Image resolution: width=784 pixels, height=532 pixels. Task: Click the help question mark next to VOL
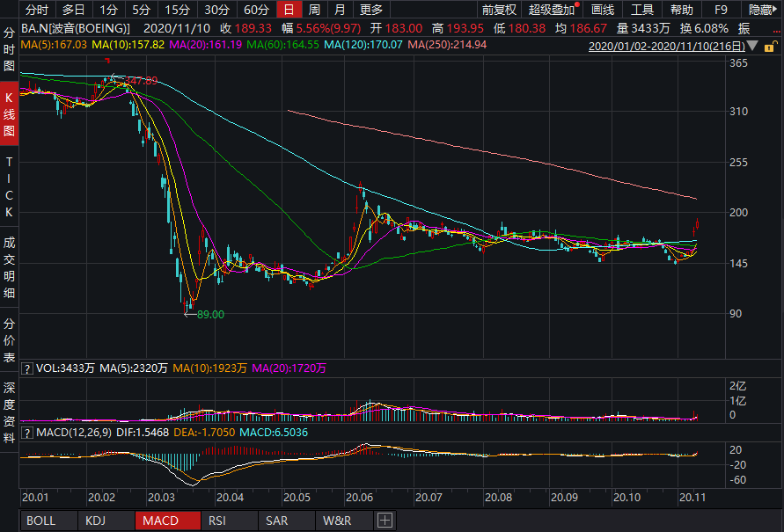pos(26,369)
